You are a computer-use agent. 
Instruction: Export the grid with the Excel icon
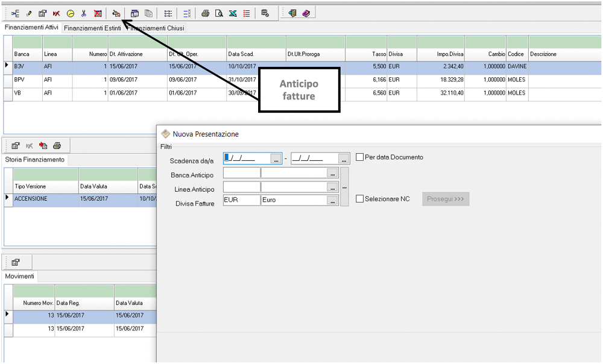point(233,13)
